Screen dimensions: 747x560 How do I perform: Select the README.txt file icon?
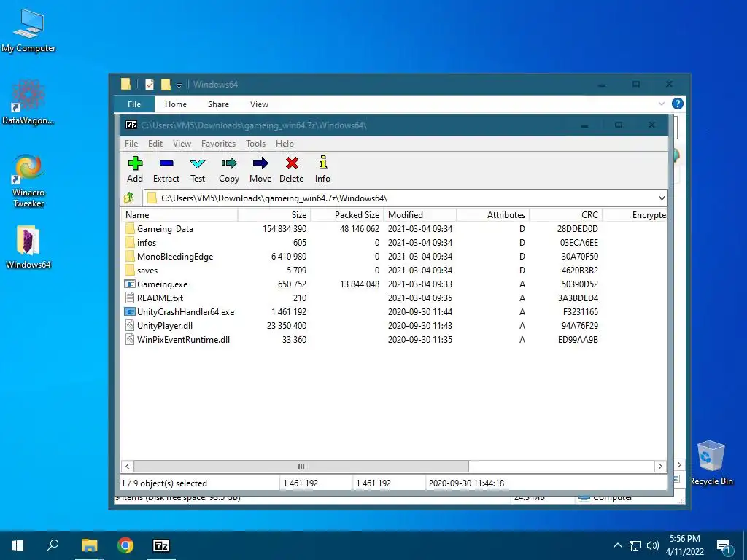pyautogui.click(x=130, y=297)
